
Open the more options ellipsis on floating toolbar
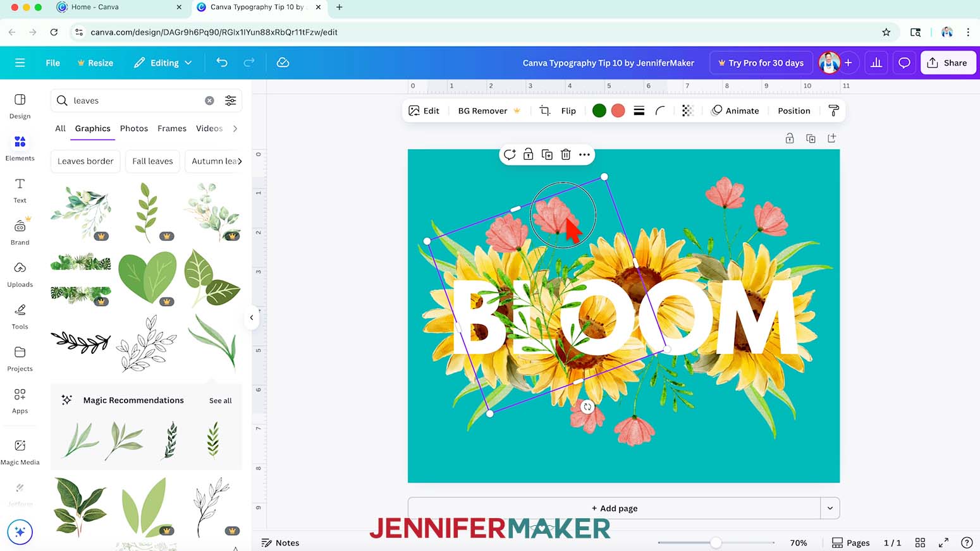point(584,154)
